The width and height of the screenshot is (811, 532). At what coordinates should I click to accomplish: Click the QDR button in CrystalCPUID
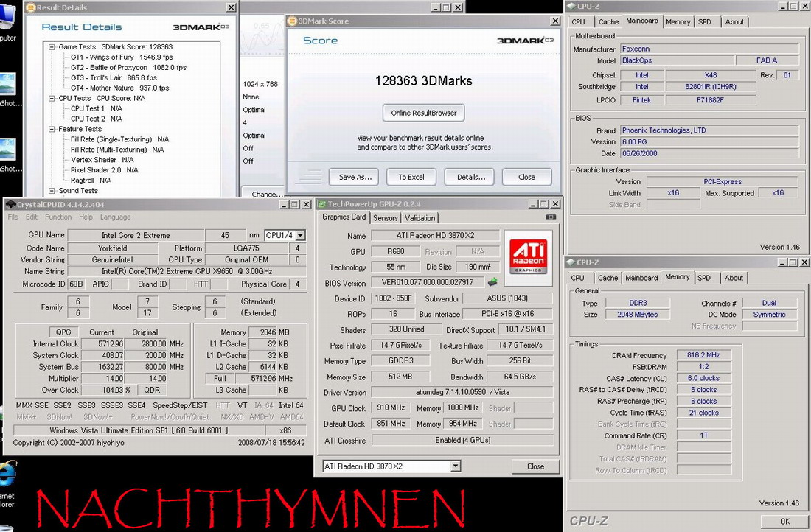[152, 390]
